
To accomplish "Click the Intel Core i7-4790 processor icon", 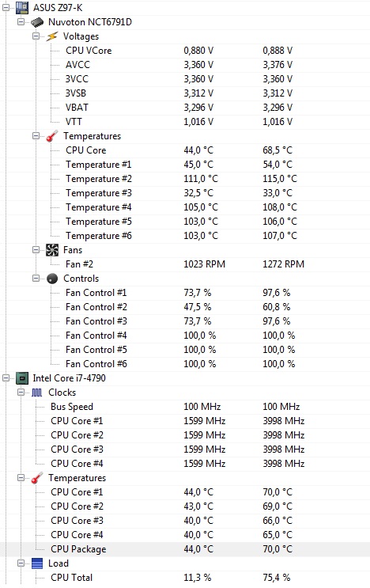I will (x=22, y=378).
